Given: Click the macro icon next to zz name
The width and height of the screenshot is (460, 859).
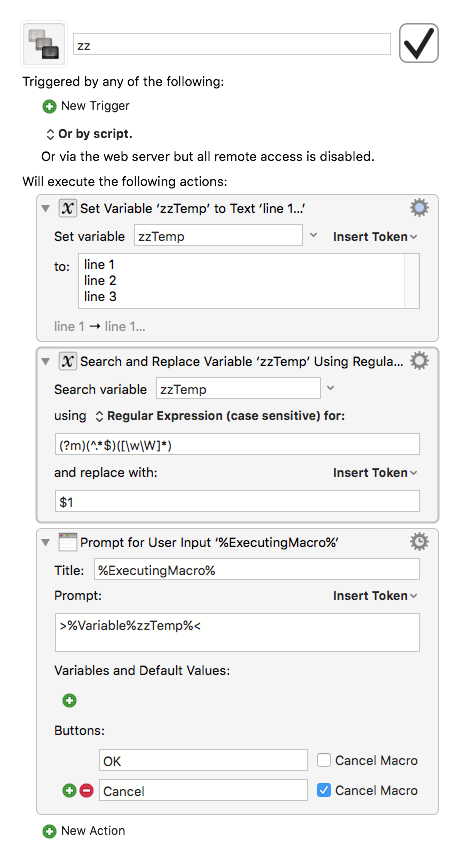Looking at the screenshot, I should [x=43, y=44].
